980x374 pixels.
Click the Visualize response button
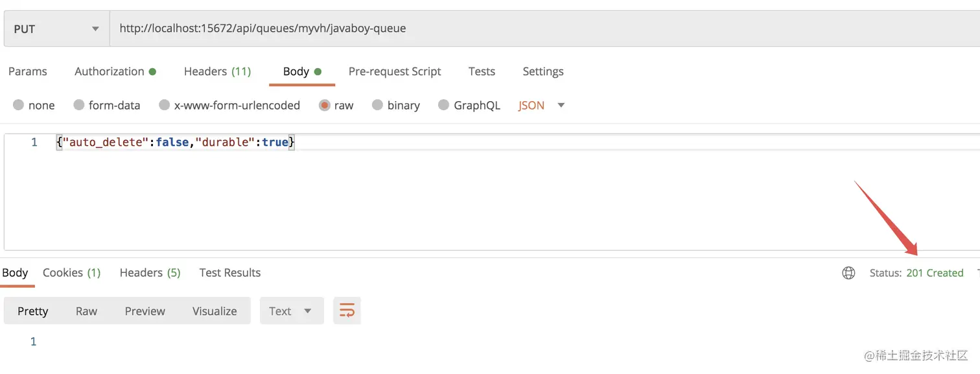[215, 311]
